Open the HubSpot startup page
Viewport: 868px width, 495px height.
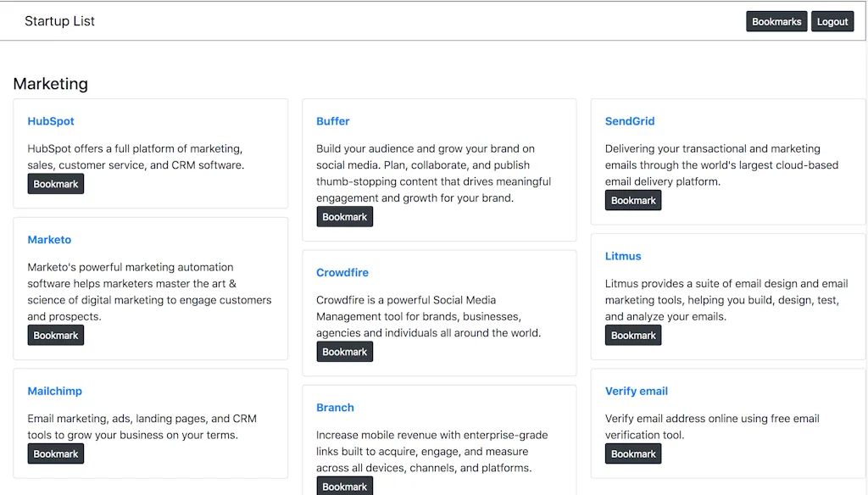50,121
